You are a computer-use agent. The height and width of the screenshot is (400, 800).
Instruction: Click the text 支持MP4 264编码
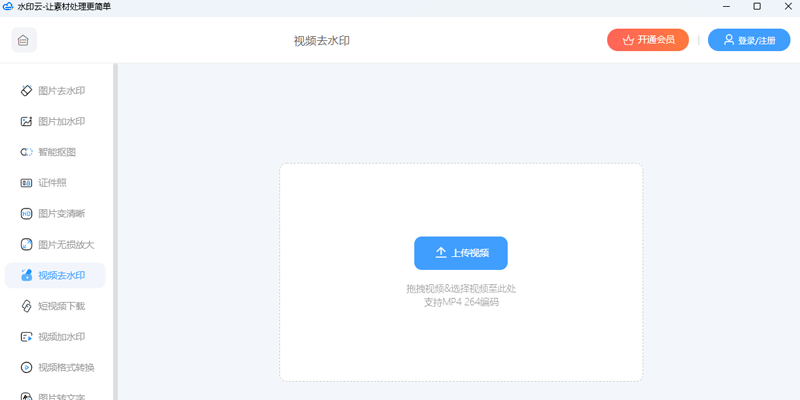461,302
